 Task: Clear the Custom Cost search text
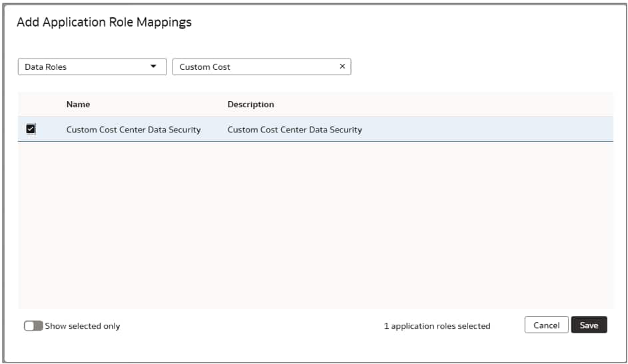[342, 67]
